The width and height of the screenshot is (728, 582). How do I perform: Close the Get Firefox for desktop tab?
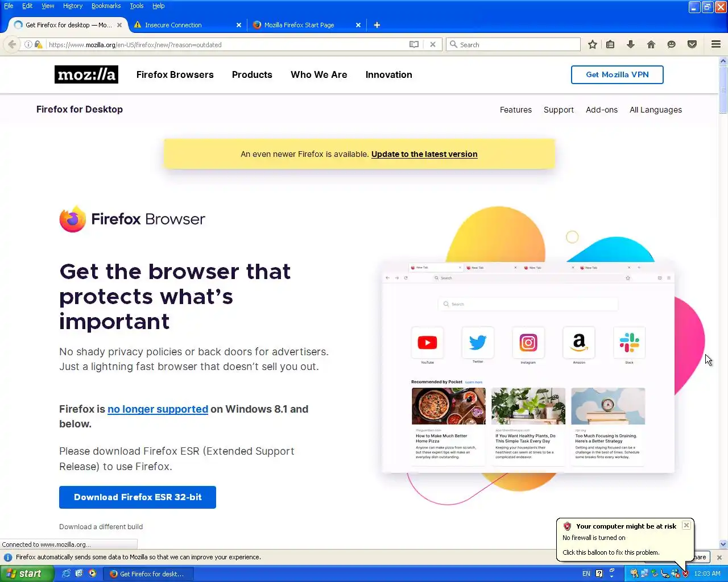pyautogui.click(x=119, y=25)
